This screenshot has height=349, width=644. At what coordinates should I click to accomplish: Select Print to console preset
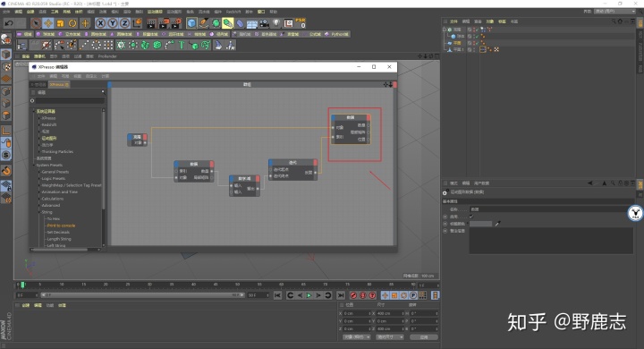pos(61,226)
